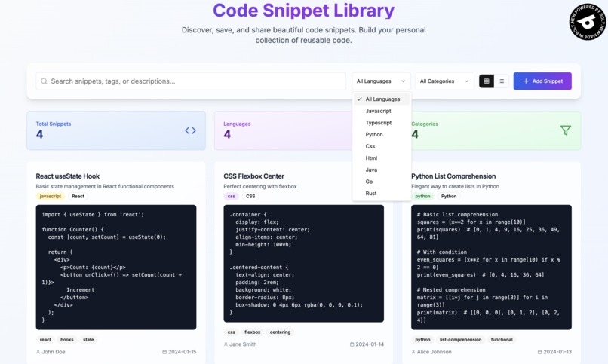Viewport: 608px width, 364px height.
Task: Select All Languages in the dropdown list
Action: 382,99
